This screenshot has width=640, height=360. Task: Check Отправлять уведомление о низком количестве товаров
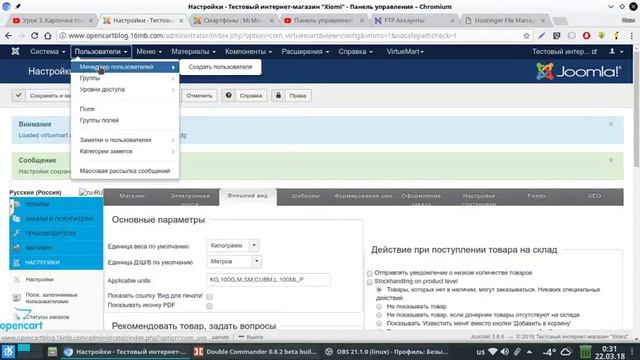tap(369, 273)
